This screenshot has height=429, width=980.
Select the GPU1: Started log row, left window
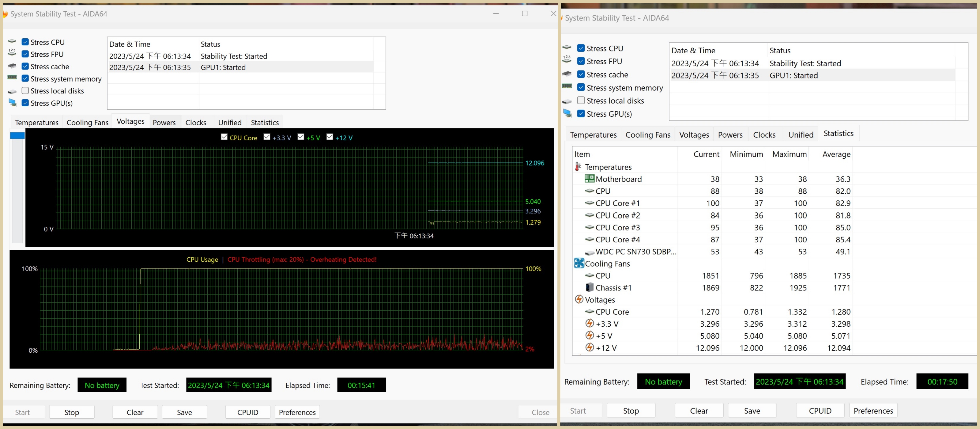click(223, 67)
